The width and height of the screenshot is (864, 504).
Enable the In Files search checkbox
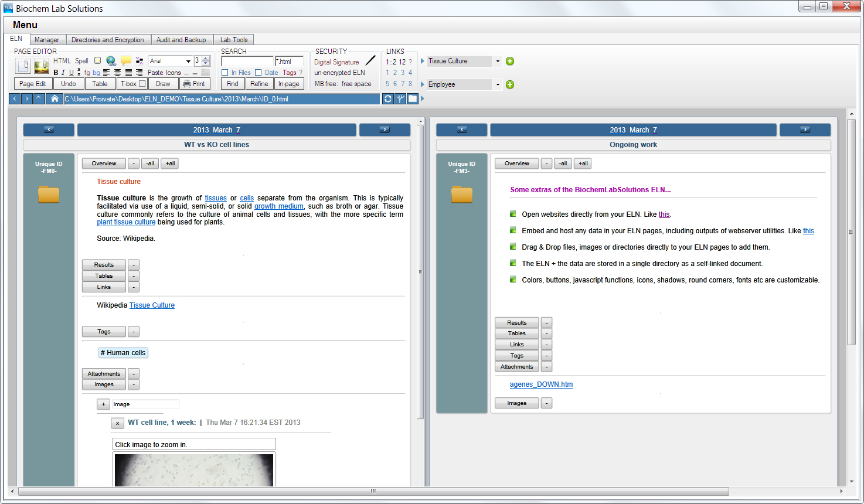click(225, 73)
